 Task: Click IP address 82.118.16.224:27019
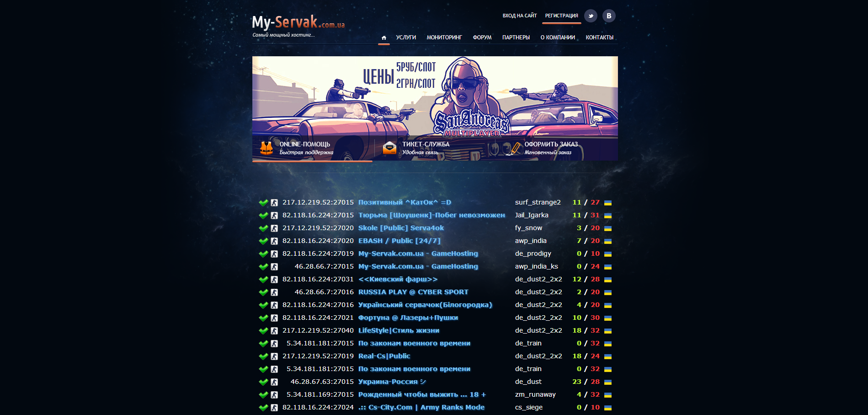coord(318,253)
